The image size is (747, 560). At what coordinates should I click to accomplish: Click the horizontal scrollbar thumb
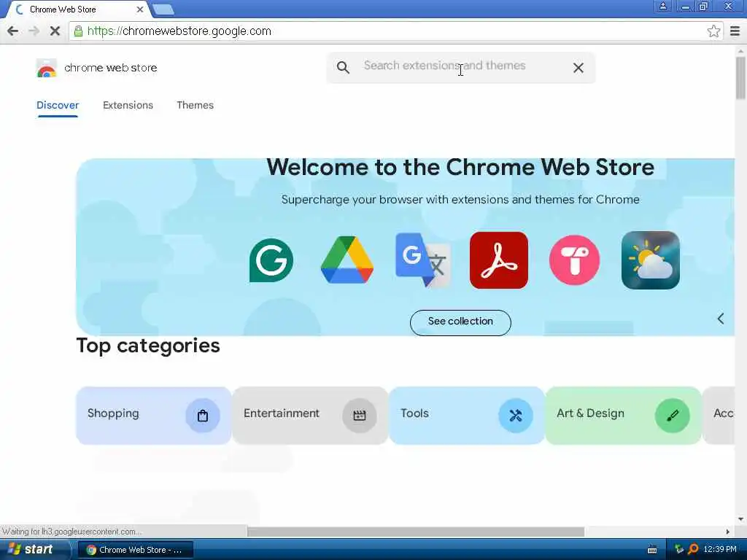coord(415,532)
